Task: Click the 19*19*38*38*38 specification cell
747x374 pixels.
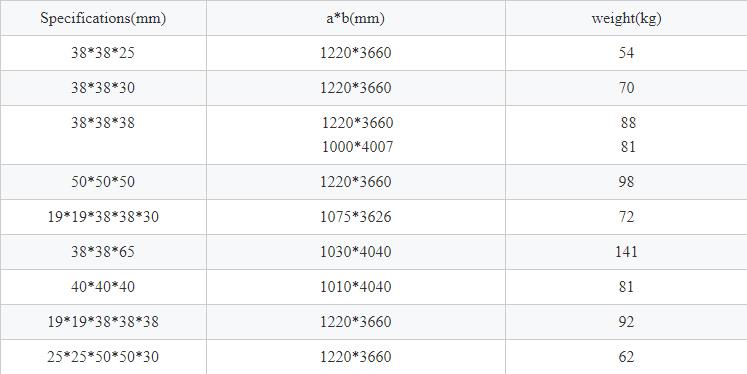Action: click(x=103, y=322)
